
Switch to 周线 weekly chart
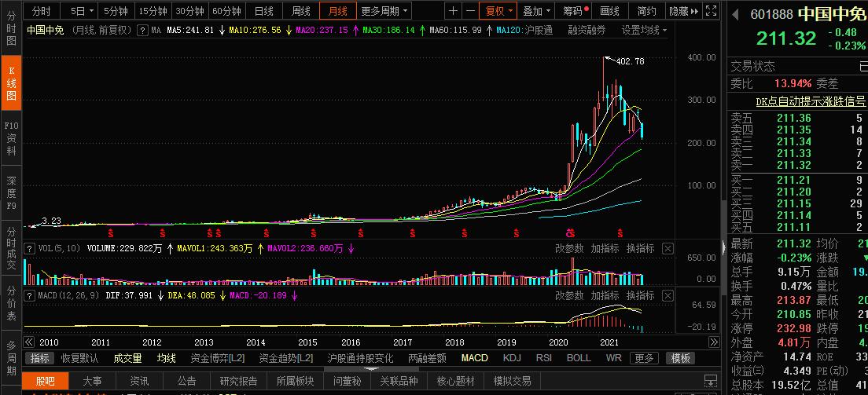tap(300, 10)
